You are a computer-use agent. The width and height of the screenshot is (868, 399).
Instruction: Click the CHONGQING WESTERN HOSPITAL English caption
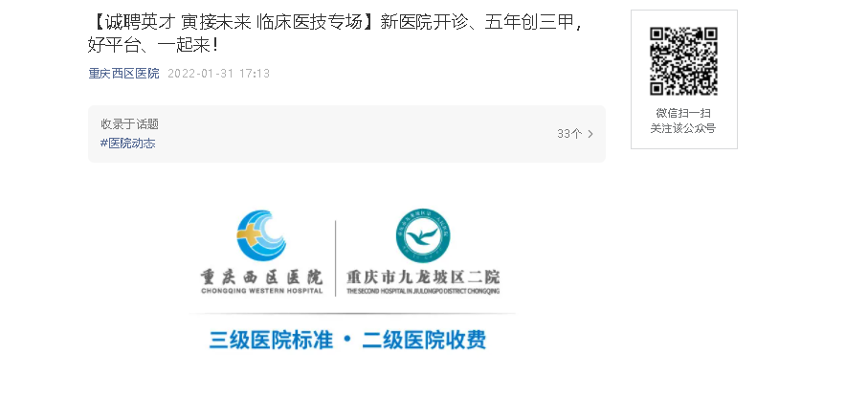tap(261, 291)
